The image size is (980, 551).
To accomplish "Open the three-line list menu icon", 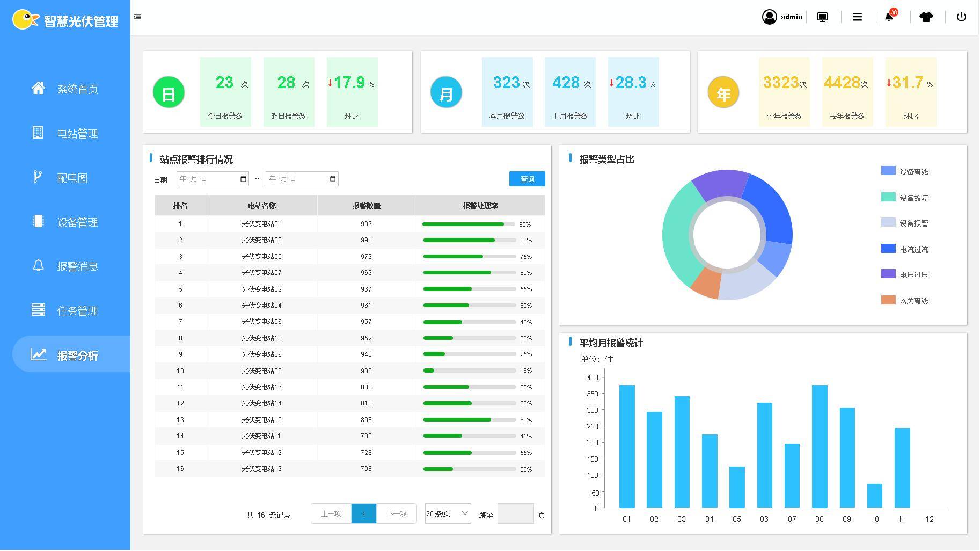I will [857, 17].
